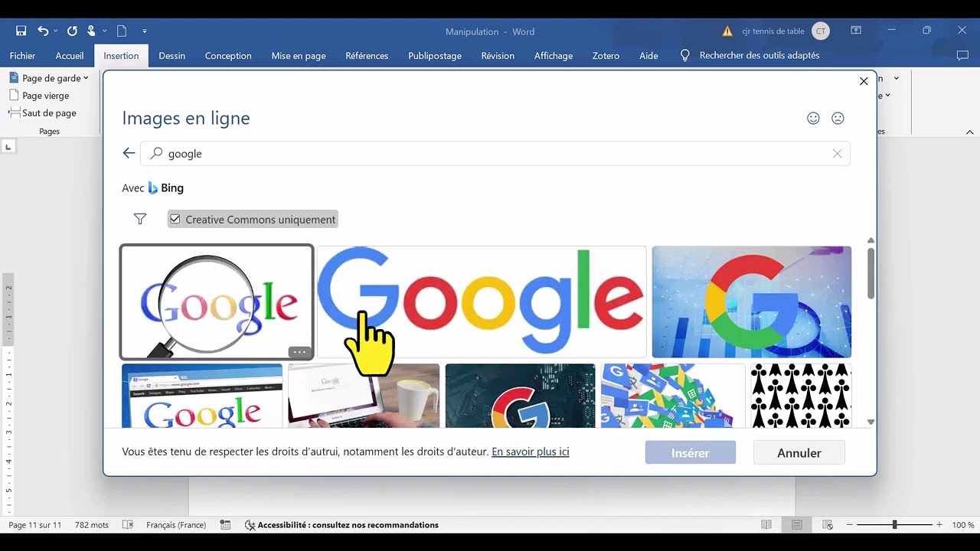Undo the last action

tap(43, 31)
